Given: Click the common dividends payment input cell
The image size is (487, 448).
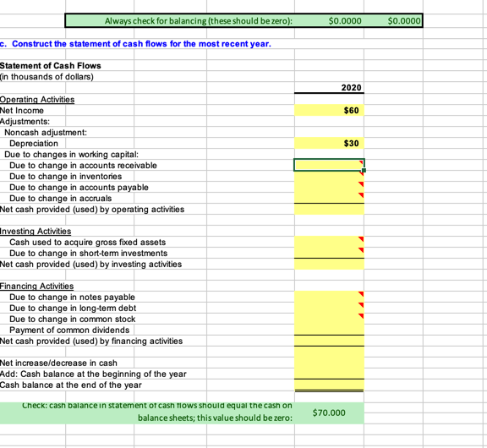Looking at the screenshot, I should [329, 330].
